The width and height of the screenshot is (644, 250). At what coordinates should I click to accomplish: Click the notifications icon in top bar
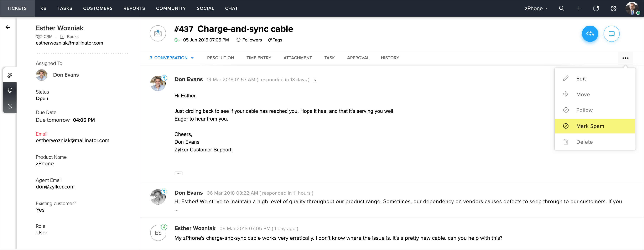point(596,8)
